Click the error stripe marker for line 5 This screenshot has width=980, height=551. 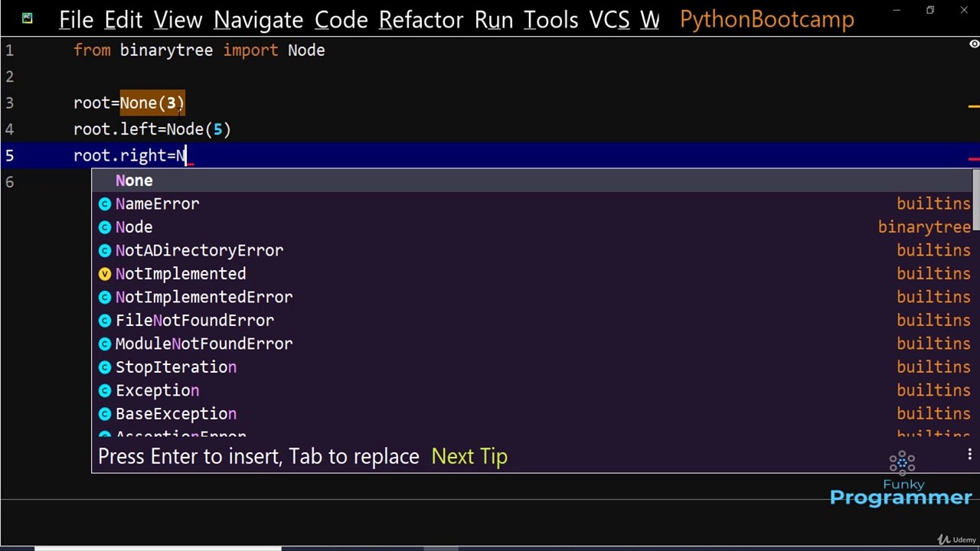(x=974, y=159)
